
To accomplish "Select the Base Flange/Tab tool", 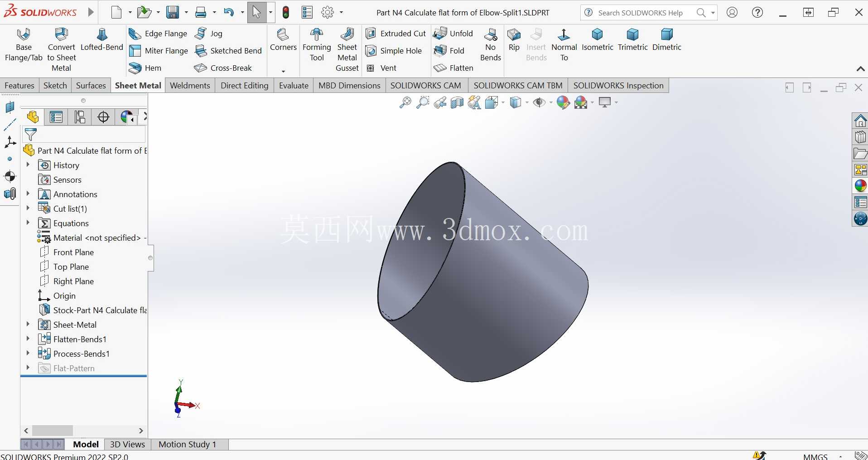I will click(x=24, y=45).
